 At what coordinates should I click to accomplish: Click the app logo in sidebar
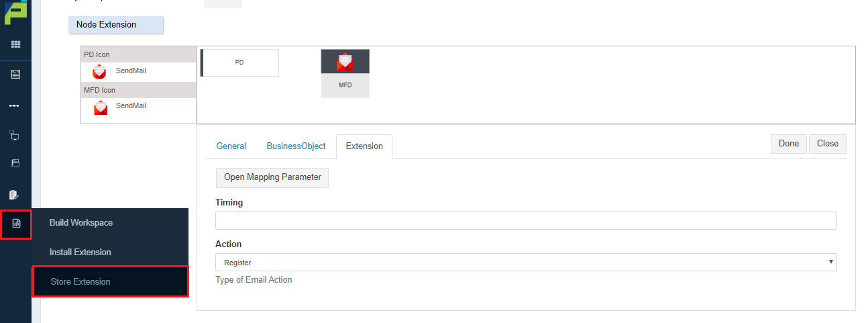[15, 11]
